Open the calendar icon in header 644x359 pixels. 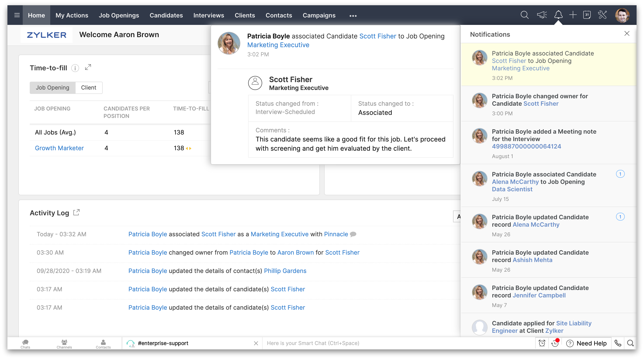coord(587,15)
